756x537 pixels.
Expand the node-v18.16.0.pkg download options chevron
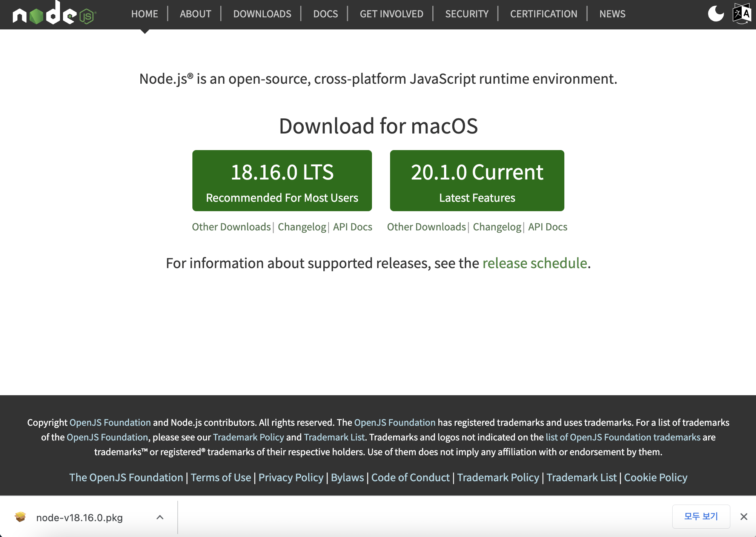coord(160,517)
